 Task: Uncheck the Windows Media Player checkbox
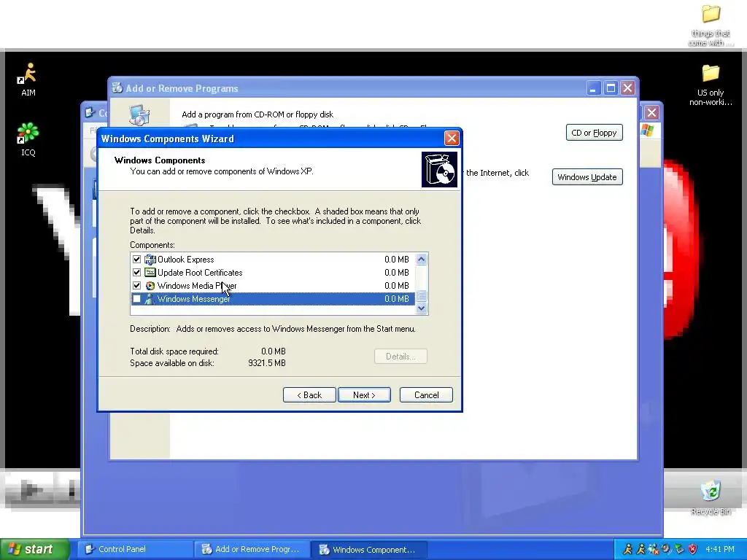click(x=136, y=286)
